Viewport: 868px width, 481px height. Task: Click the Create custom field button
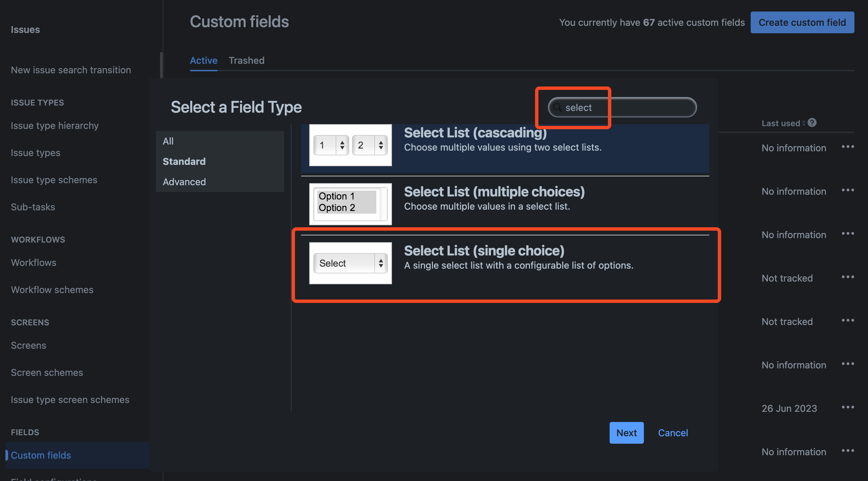802,22
